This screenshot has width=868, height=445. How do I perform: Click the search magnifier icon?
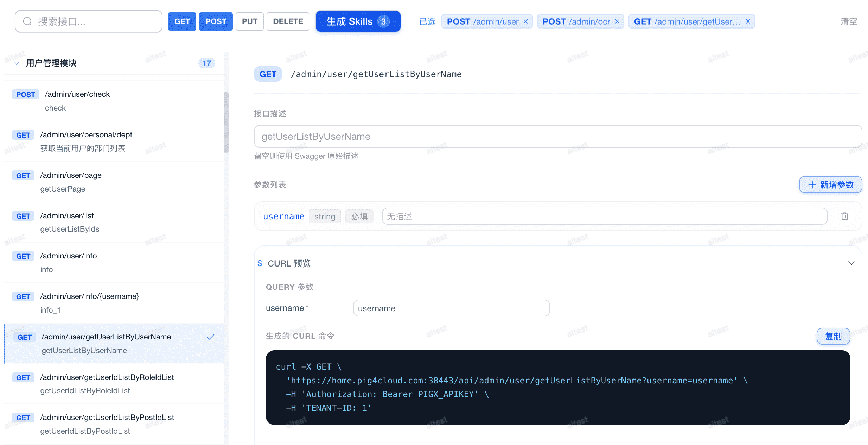pos(27,21)
